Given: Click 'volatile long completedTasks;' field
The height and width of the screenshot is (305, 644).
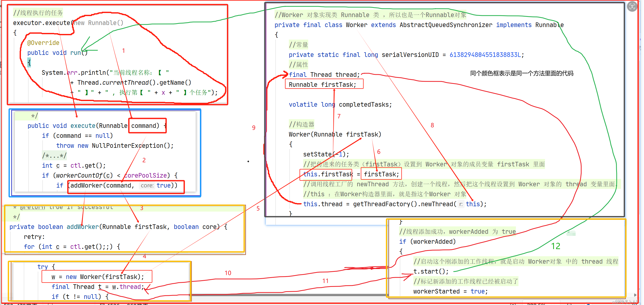Looking at the screenshot, I should point(340,104).
